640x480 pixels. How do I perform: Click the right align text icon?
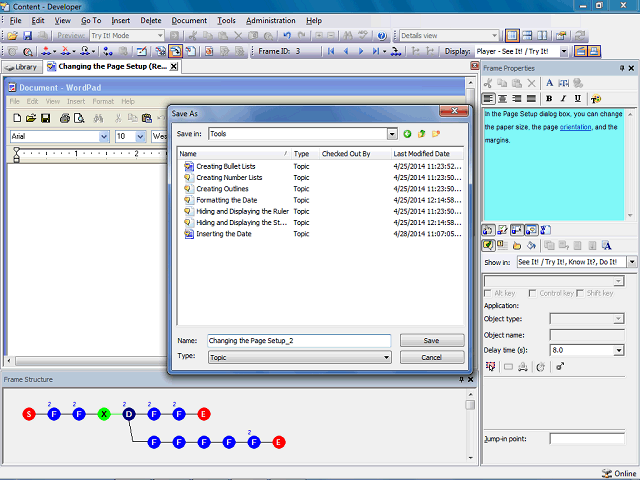point(517,99)
